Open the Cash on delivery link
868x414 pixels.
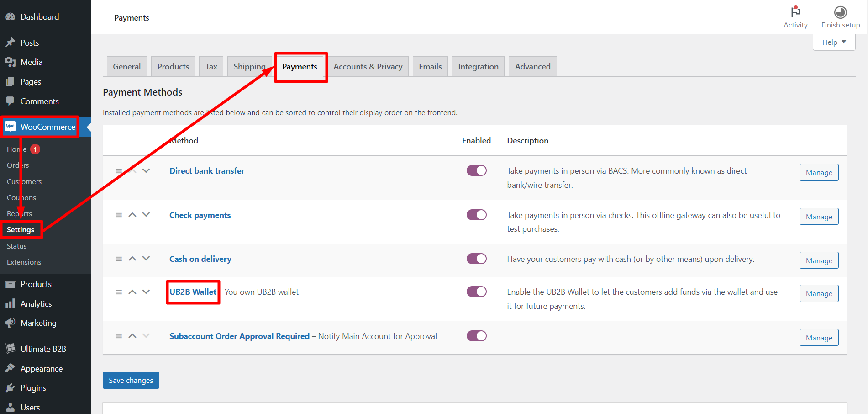point(200,259)
